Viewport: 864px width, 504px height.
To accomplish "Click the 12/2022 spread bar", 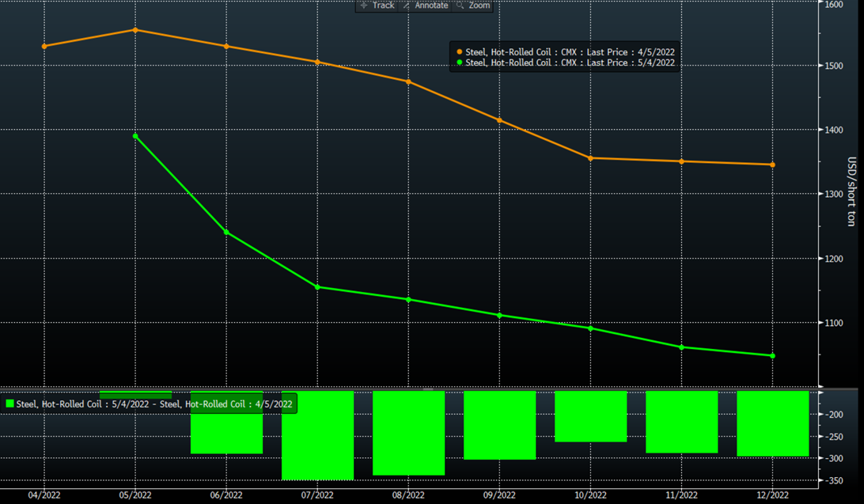I will coord(772,423).
